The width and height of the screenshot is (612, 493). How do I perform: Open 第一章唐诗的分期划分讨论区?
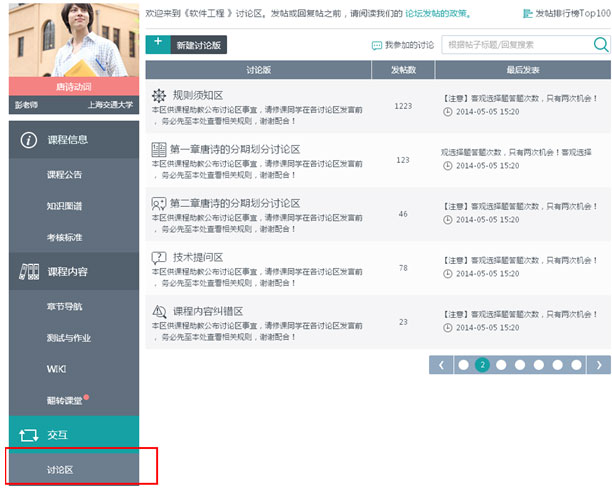235,150
